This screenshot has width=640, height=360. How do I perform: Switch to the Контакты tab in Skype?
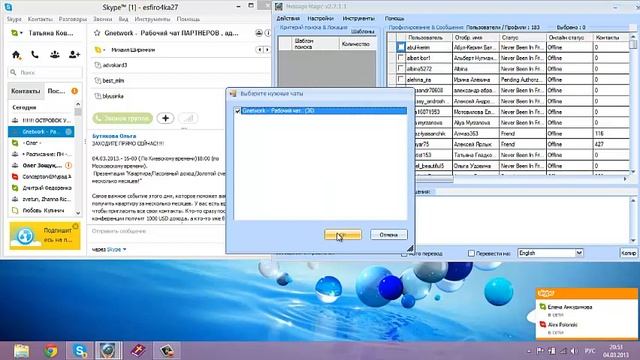pos(26,91)
